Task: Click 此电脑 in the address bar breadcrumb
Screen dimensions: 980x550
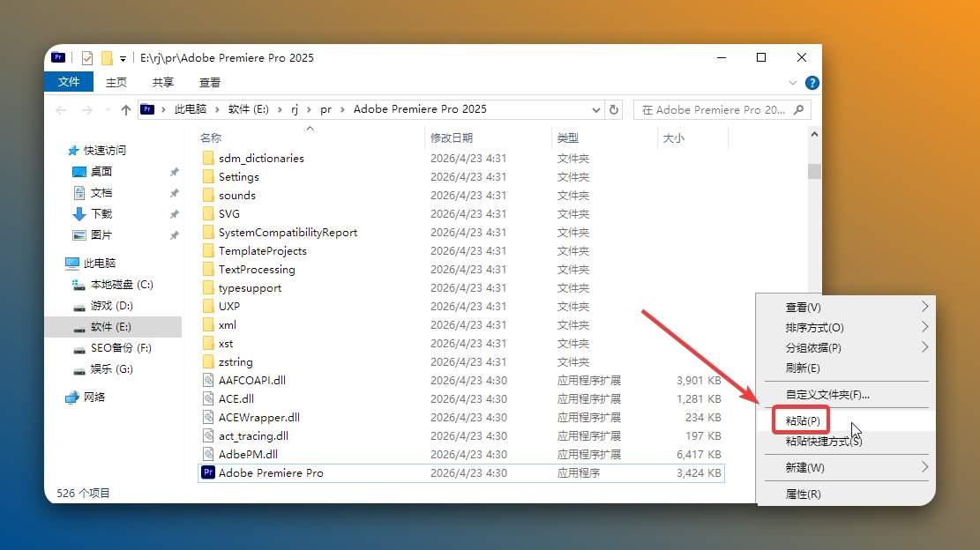Action: (190, 109)
